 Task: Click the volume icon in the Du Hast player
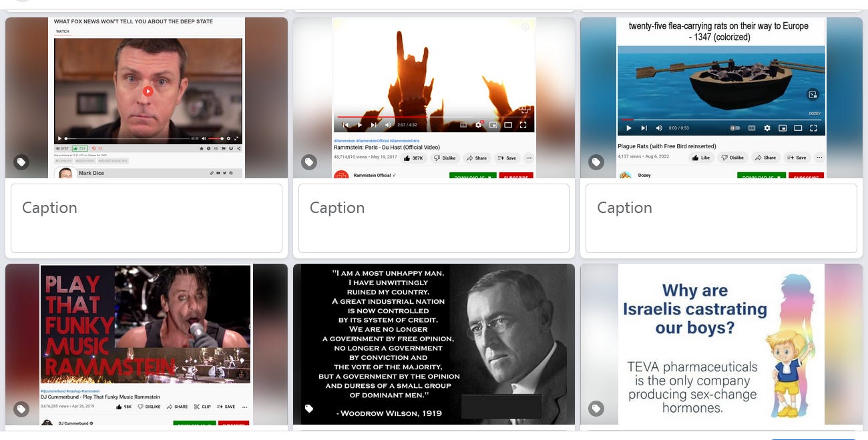(389, 125)
